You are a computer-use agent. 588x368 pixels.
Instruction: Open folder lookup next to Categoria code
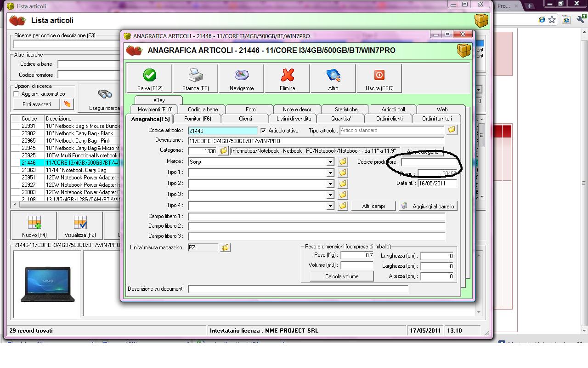tap(224, 151)
